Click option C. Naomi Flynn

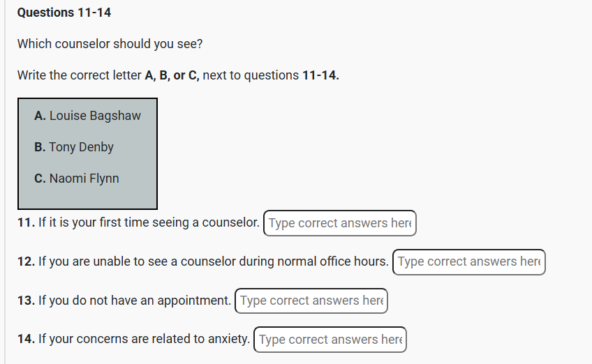[x=77, y=179]
